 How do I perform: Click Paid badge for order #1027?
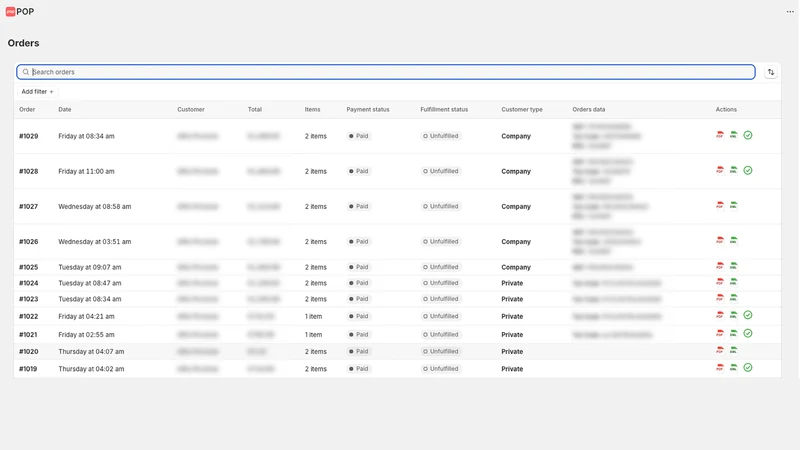tap(359, 207)
